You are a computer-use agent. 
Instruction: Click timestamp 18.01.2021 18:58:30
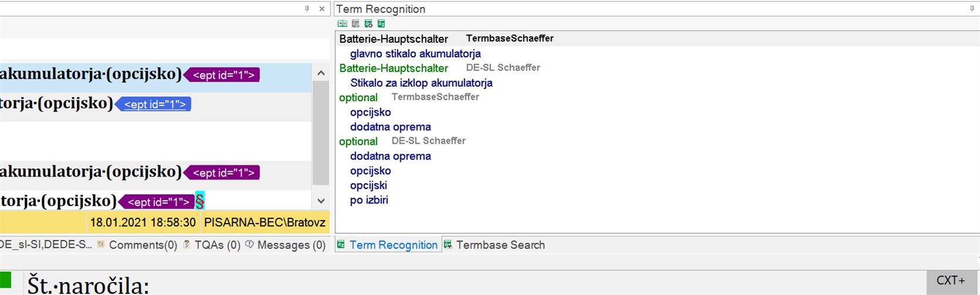click(x=143, y=223)
